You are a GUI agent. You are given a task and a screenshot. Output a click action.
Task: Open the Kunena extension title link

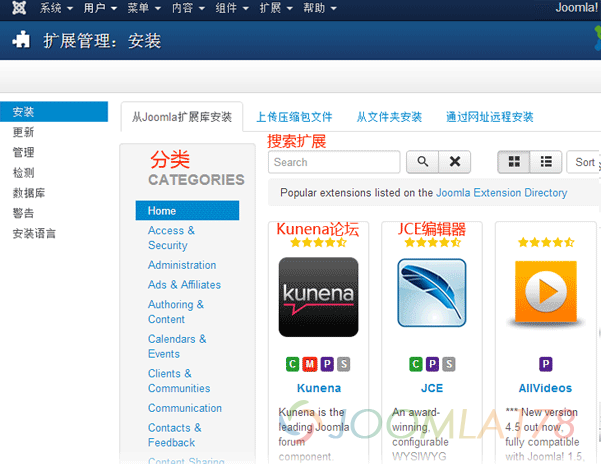(319, 388)
